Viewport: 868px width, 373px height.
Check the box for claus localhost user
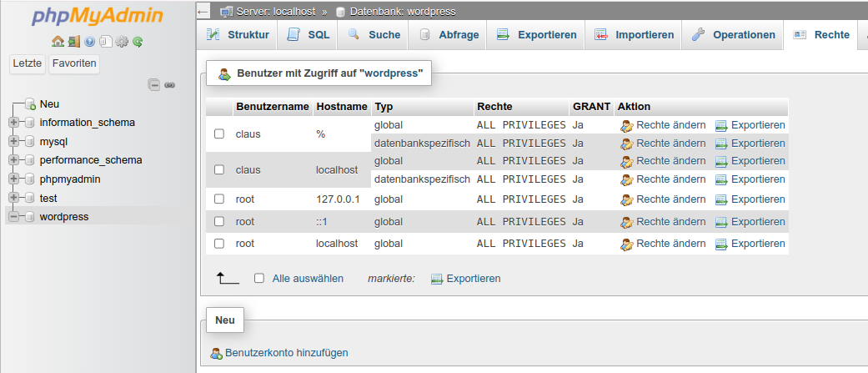pyautogui.click(x=219, y=169)
